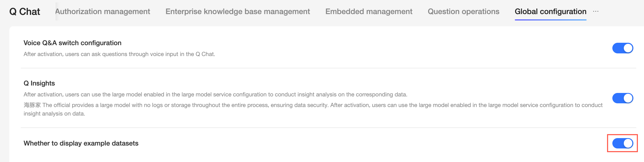Viewport: 644px width, 162px height.
Task: Click the first Q Insights description line
Action: pyautogui.click(x=215, y=95)
